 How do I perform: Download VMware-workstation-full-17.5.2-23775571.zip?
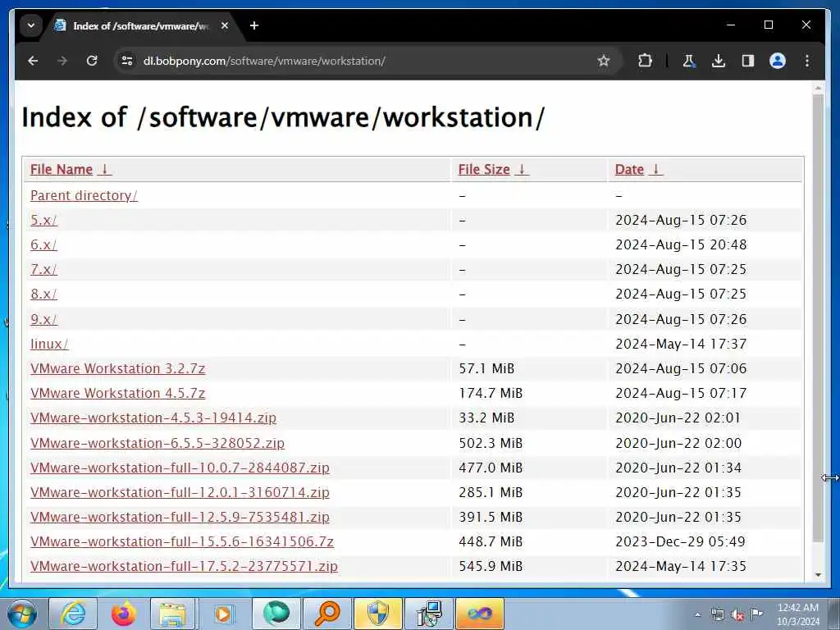coord(185,567)
